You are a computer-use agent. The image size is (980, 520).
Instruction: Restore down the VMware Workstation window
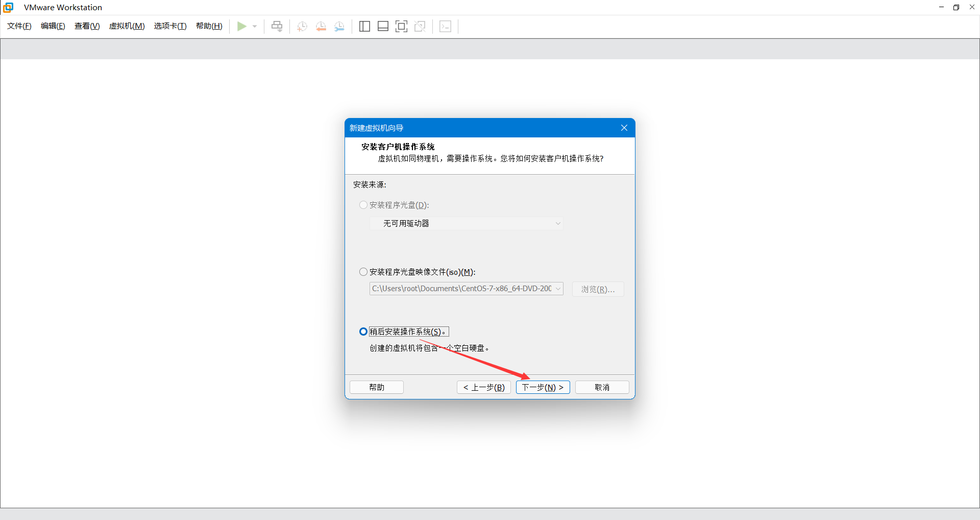point(957,7)
